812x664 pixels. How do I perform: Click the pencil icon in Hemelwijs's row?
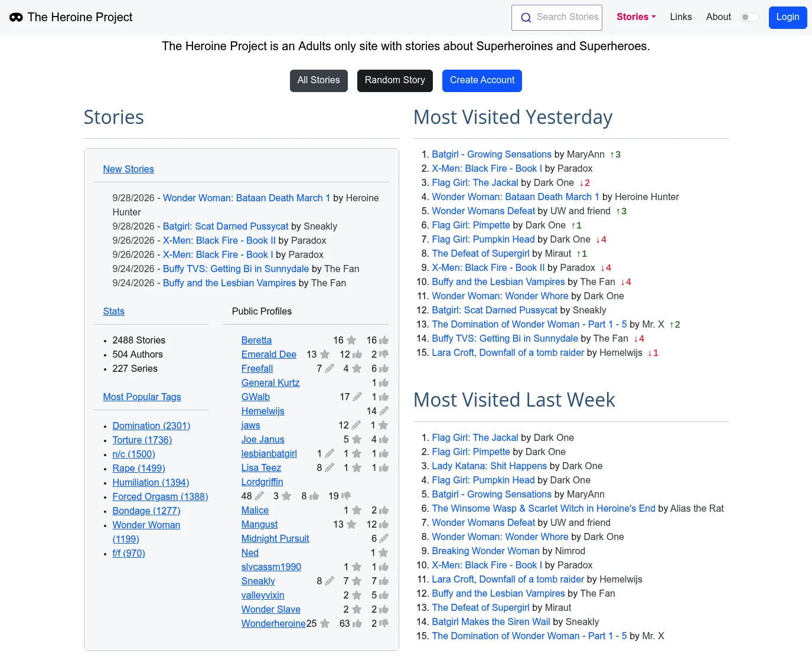click(x=384, y=411)
